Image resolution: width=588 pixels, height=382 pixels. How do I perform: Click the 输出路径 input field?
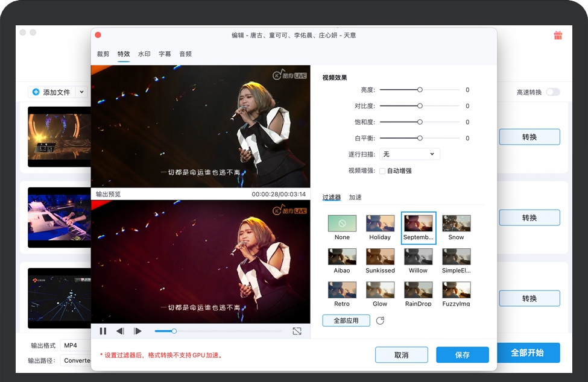tap(76, 360)
